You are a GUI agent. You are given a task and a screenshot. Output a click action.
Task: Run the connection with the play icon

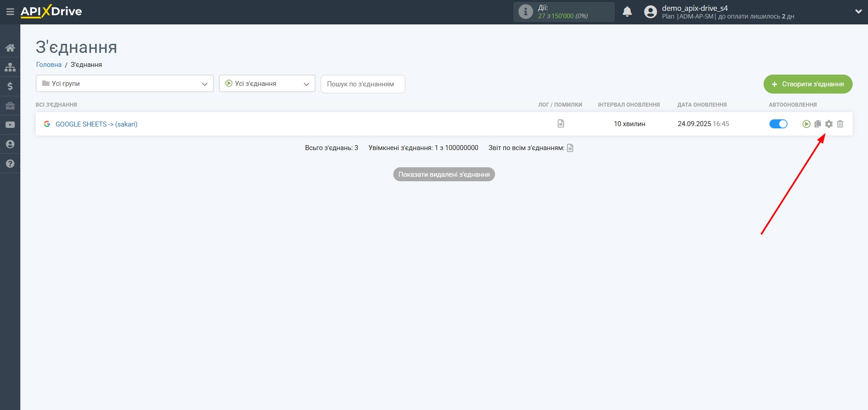click(806, 124)
